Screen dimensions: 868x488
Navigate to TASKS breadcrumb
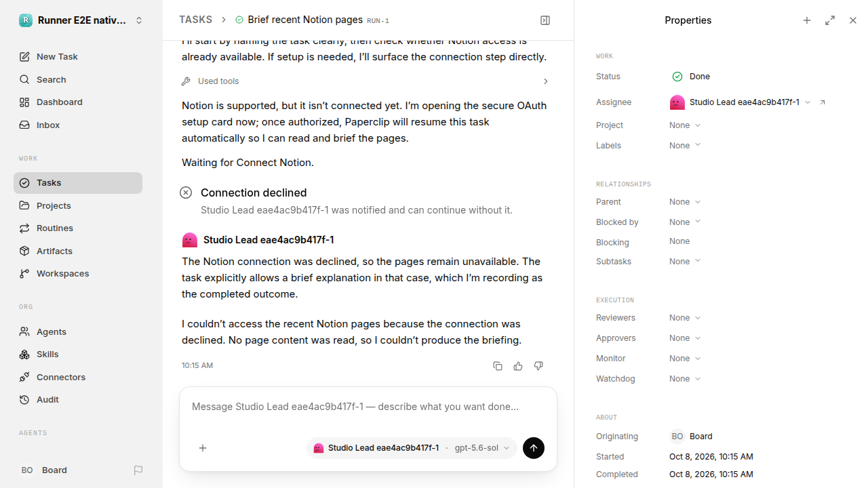(x=195, y=20)
